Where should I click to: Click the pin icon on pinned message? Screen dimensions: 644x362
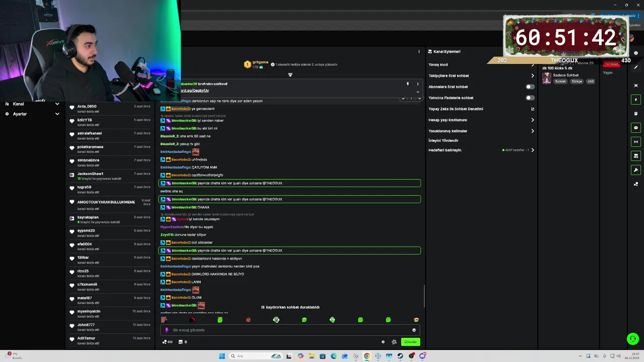click(408, 84)
